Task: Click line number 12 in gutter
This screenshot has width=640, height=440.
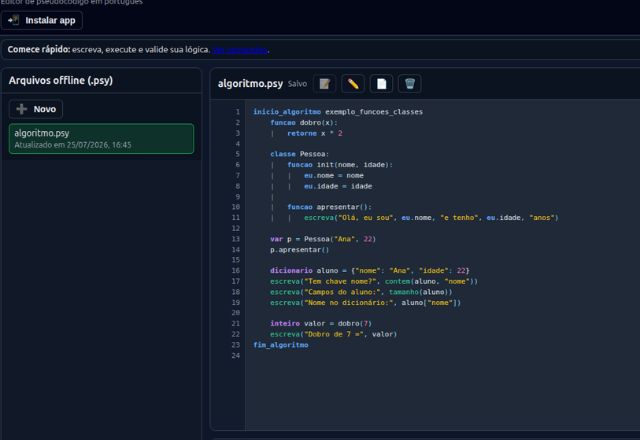Action: tap(236, 228)
